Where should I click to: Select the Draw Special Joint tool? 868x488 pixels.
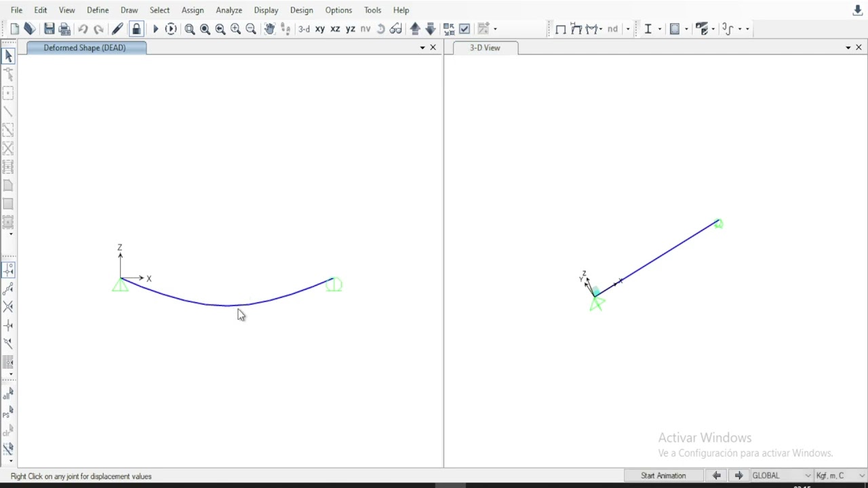[8, 93]
